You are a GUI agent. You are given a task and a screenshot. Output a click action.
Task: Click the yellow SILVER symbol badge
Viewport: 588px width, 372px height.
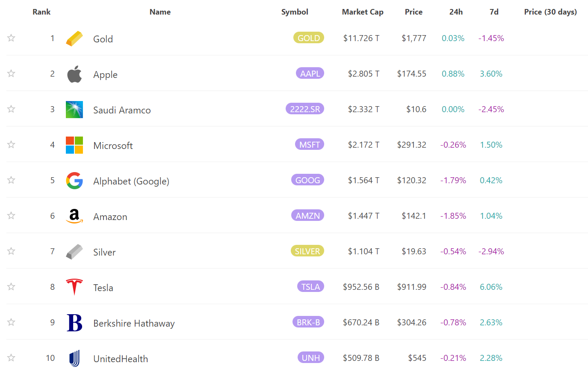click(307, 251)
